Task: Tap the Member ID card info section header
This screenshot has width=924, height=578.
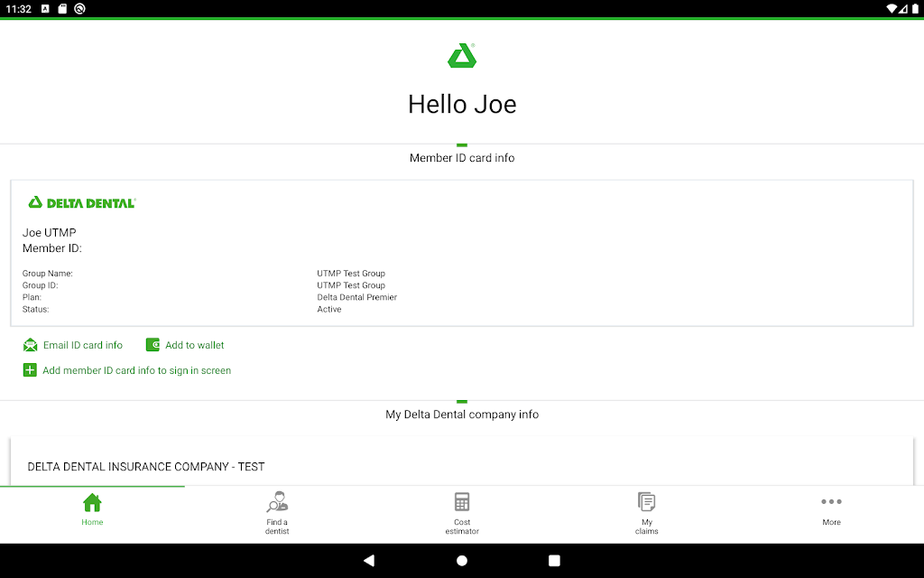Action: [x=462, y=158]
